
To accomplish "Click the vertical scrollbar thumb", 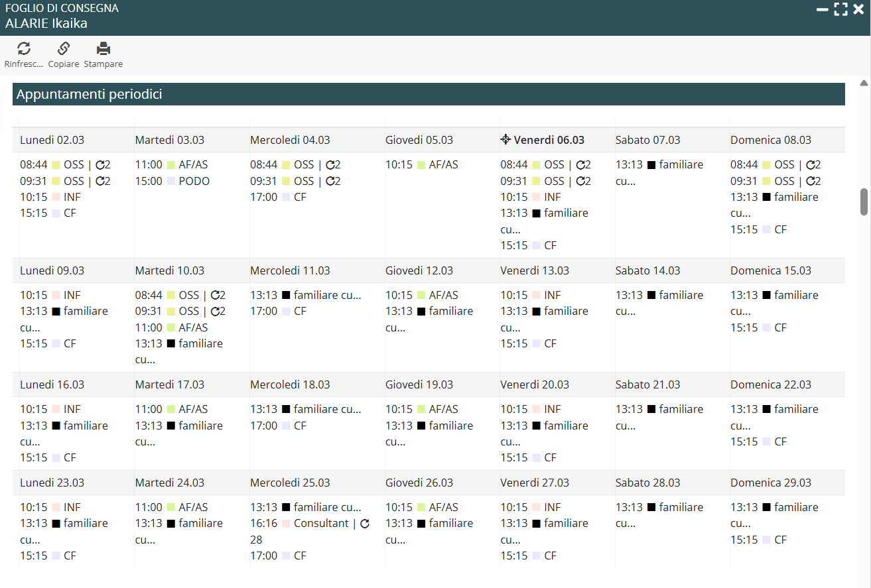I will 864,202.
